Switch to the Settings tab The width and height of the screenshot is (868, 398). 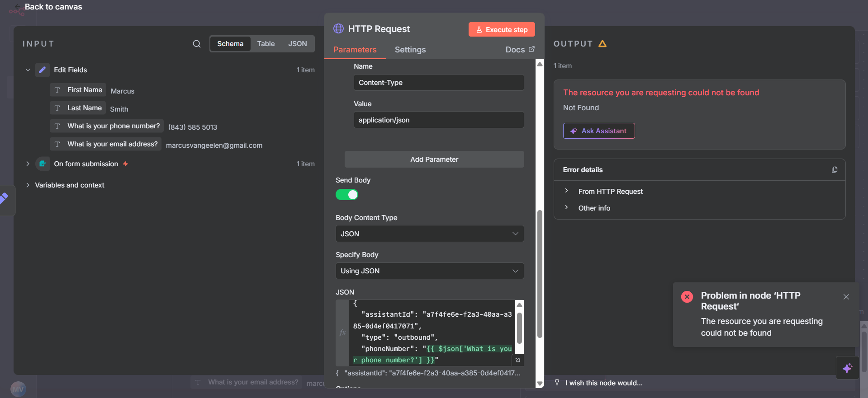click(410, 50)
